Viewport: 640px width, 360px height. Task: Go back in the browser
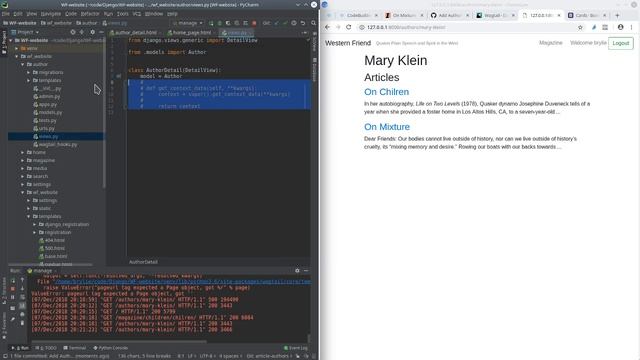point(327,27)
